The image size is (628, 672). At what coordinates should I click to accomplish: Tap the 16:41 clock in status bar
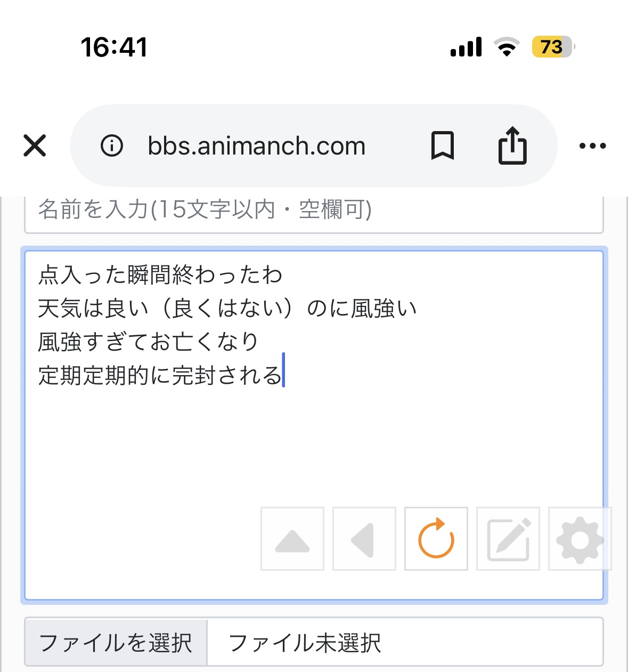pos(114,47)
